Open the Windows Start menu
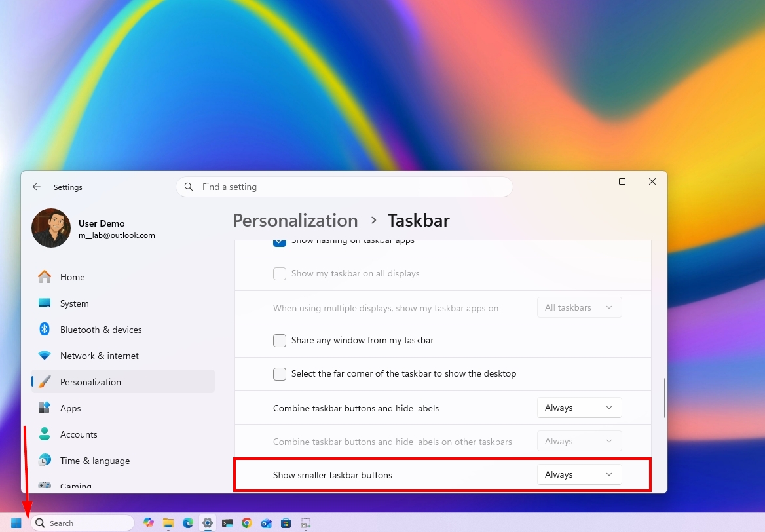This screenshot has height=532, width=765. pos(16,523)
